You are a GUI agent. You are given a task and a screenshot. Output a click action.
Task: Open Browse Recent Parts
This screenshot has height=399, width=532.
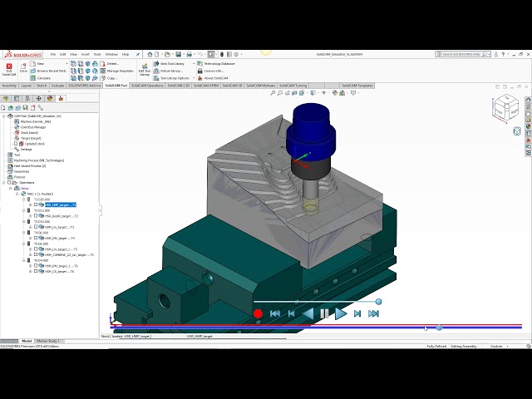[x=48, y=71]
